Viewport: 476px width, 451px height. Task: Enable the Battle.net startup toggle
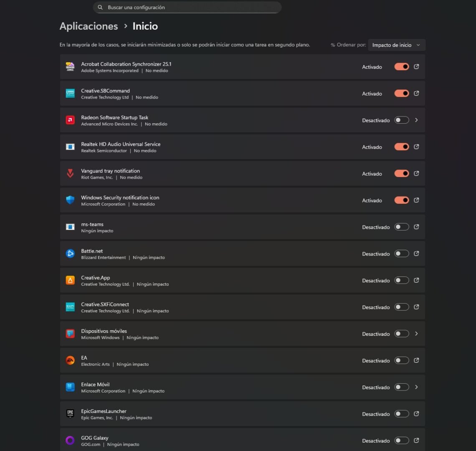[x=401, y=253]
